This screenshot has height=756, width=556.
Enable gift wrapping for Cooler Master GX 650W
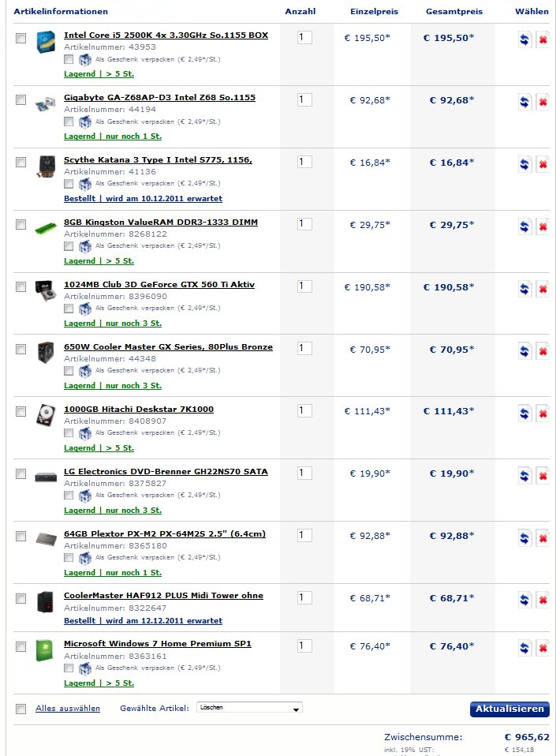(69, 371)
